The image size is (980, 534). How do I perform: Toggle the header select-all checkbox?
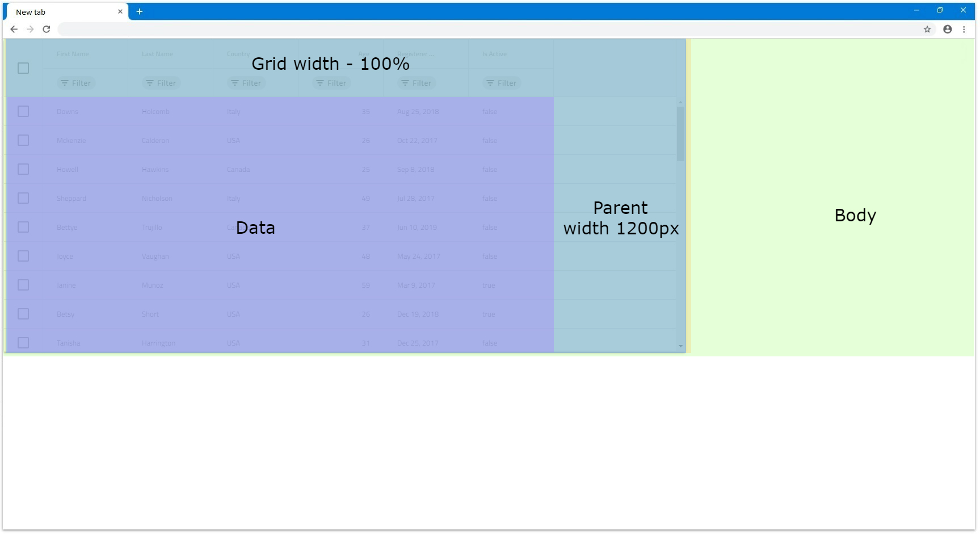pos(23,68)
